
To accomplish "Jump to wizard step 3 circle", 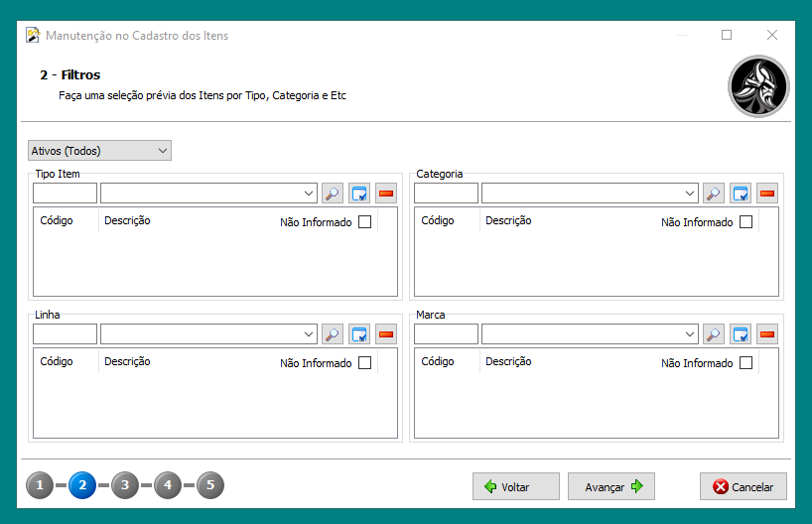I will (125, 485).
